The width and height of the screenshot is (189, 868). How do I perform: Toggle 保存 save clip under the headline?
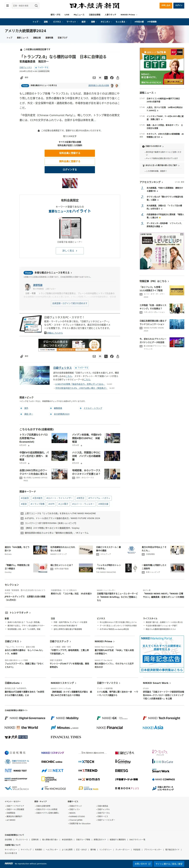(x=24, y=78)
